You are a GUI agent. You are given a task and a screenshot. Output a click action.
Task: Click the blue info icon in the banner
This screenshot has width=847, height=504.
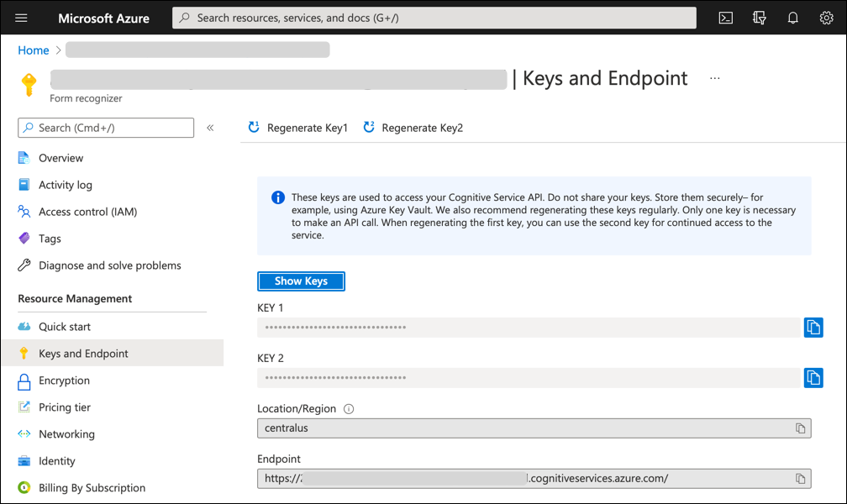[277, 197]
